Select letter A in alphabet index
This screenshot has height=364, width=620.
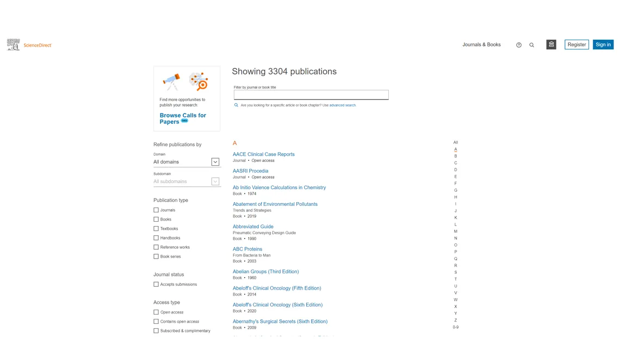(x=456, y=149)
